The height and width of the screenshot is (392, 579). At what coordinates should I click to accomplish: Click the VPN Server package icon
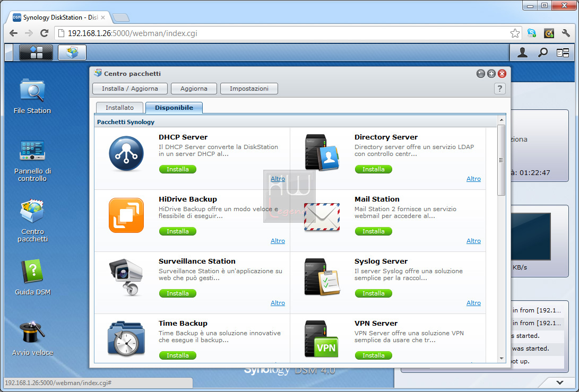pyautogui.click(x=321, y=339)
